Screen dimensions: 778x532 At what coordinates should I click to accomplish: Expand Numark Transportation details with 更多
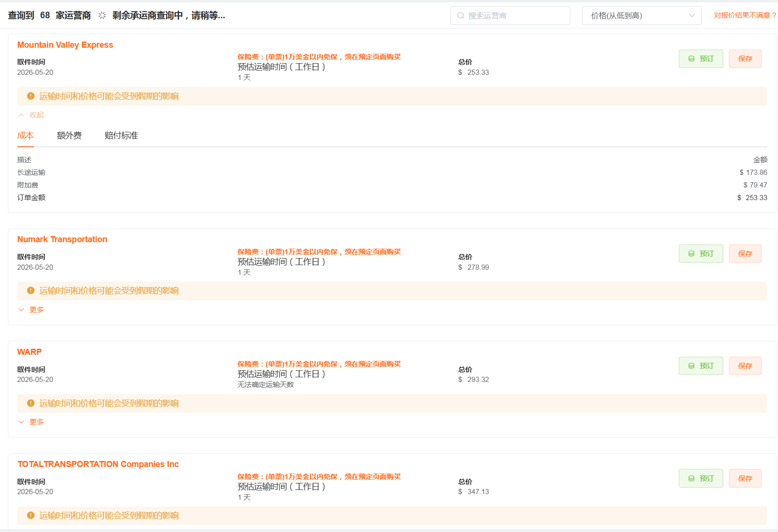pos(31,309)
